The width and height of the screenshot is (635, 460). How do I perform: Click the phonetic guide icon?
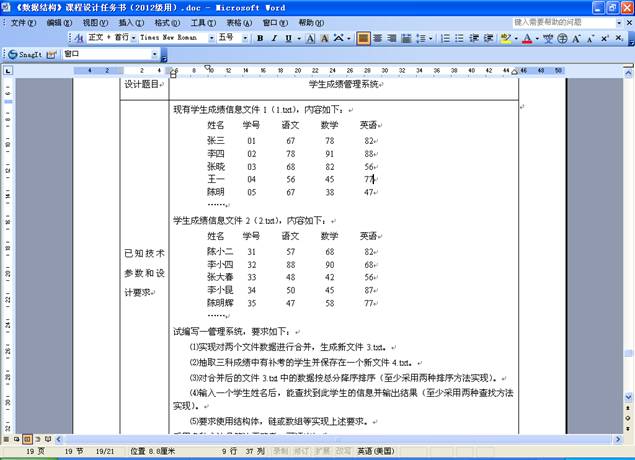(x=548, y=38)
